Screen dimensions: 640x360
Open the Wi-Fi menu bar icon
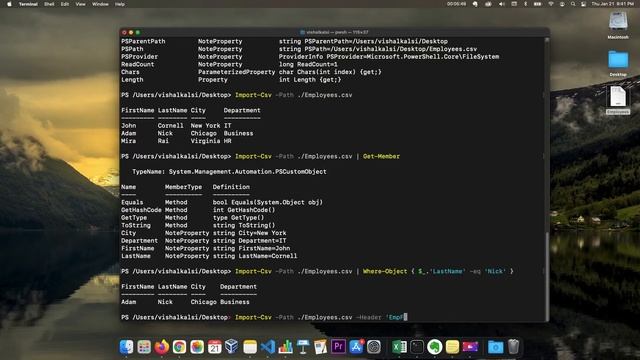[551, 4]
